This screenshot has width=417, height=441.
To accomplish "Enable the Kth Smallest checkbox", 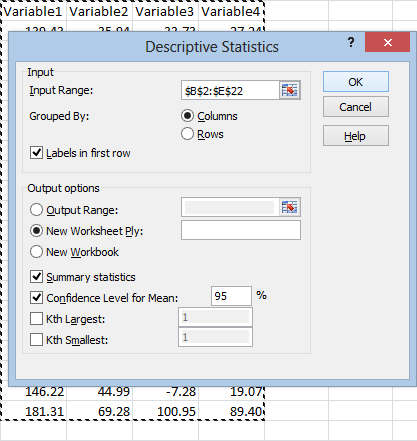I will click(36, 340).
